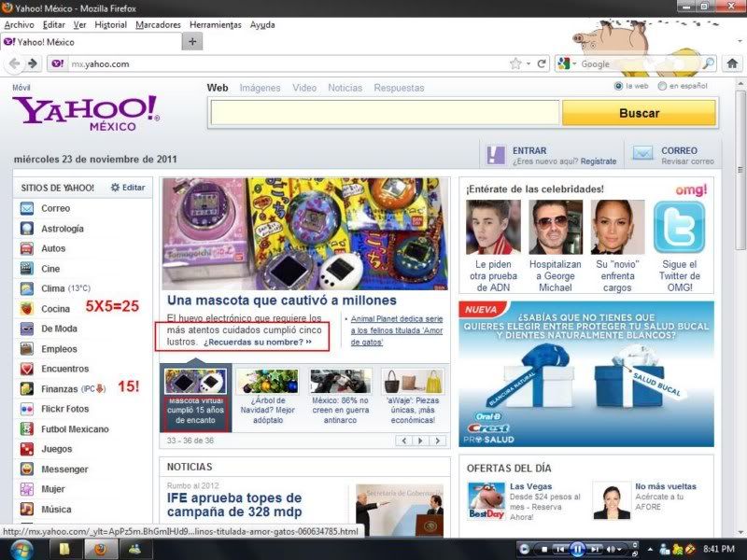
Task: Switch to the Noticias search tab
Action: pyautogui.click(x=345, y=88)
